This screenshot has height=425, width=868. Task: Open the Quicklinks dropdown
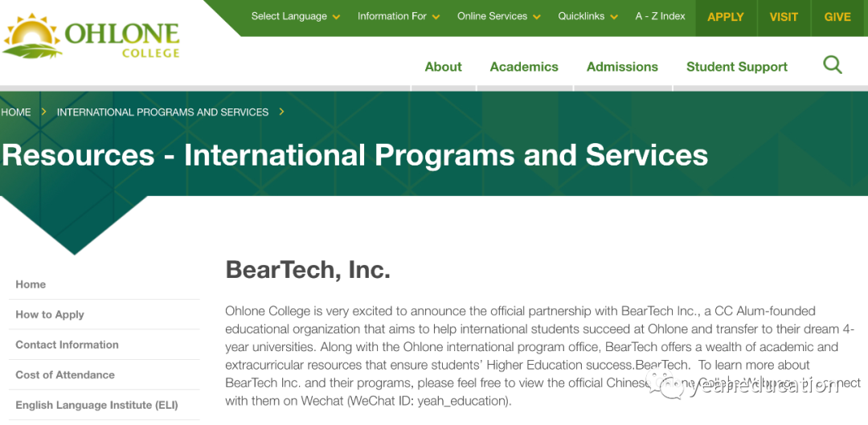(588, 17)
